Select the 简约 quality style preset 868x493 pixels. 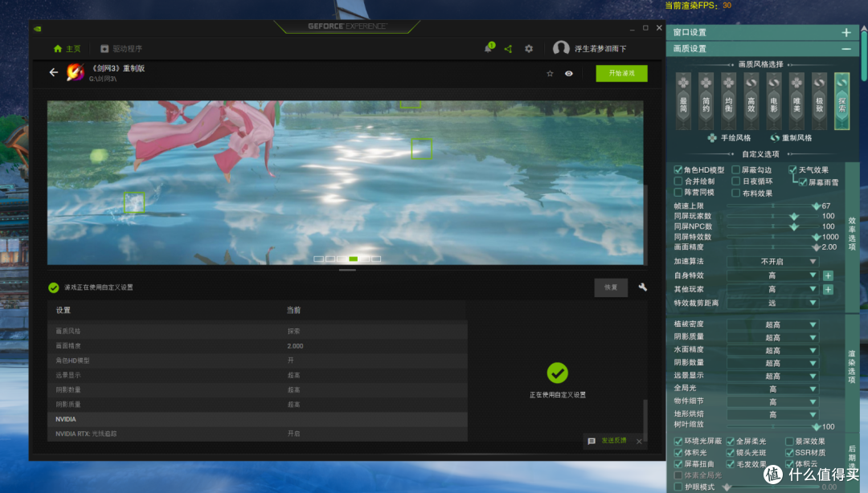click(x=706, y=100)
